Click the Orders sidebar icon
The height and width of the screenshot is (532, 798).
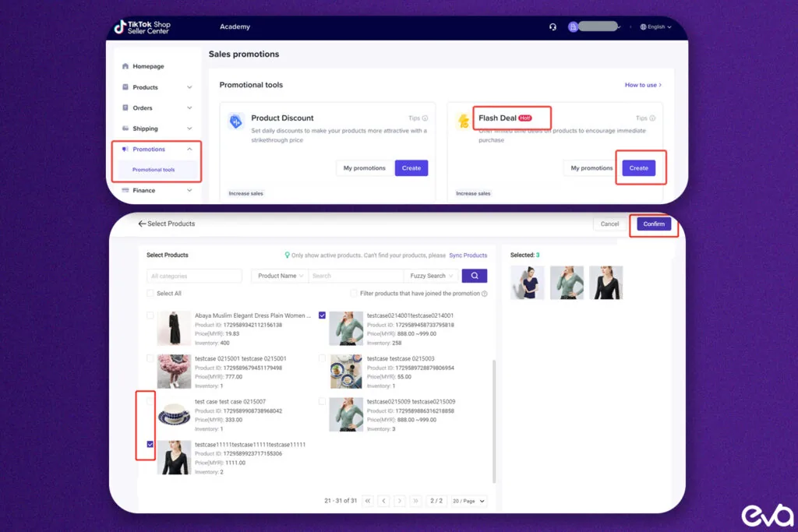click(125, 107)
